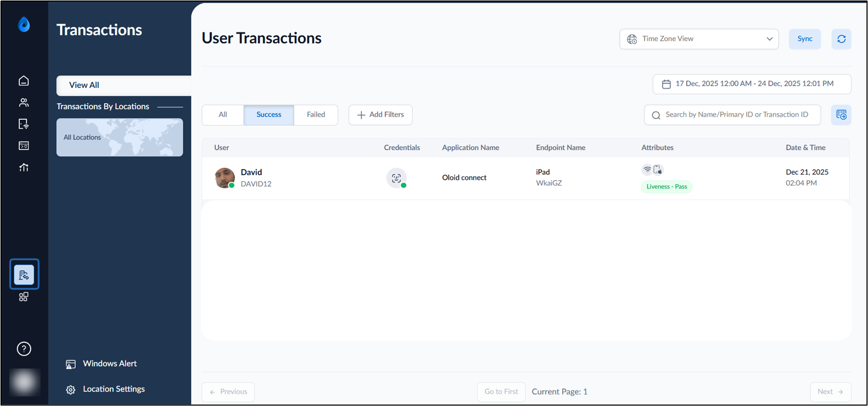Image resolution: width=868 pixels, height=406 pixels.
Task: Click the "Date & Time" column header
Action: click(806, 148)
